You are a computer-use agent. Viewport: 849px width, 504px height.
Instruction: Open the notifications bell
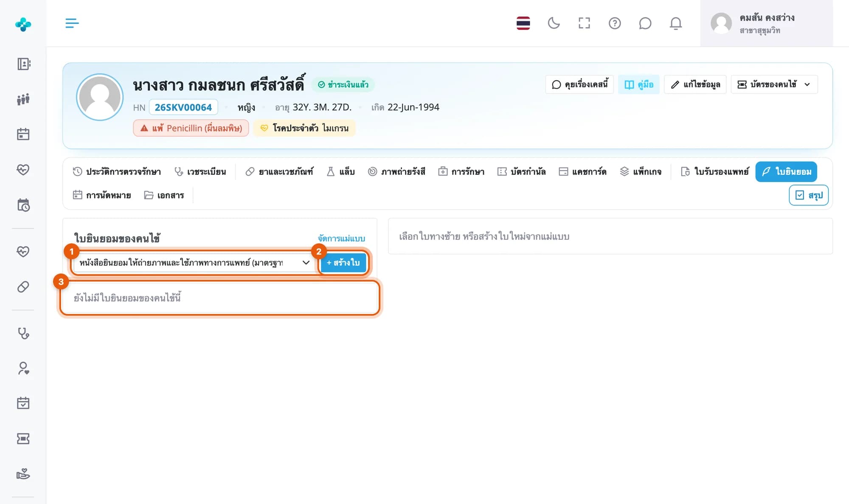tap(675, 23)
